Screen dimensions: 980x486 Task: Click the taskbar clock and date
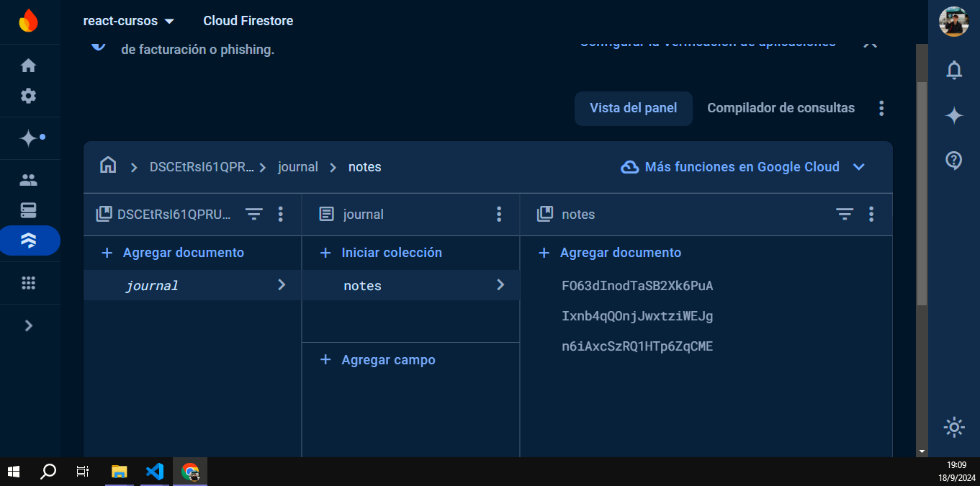point(956,472)
